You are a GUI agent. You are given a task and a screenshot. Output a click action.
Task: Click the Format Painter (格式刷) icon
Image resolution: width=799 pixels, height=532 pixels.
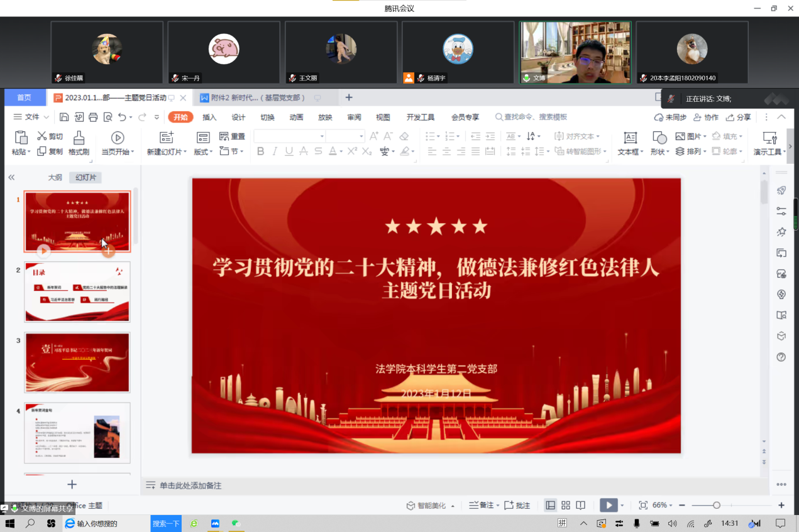coord(79,138)
